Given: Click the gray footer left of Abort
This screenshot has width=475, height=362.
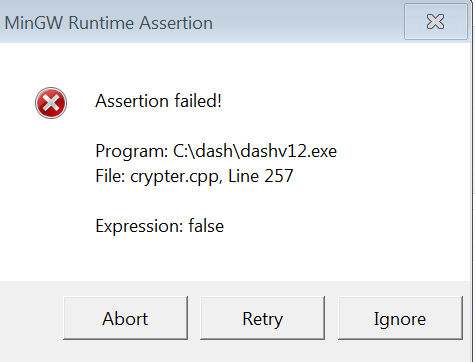Looking at the screenshot, I should pos(31,318).
